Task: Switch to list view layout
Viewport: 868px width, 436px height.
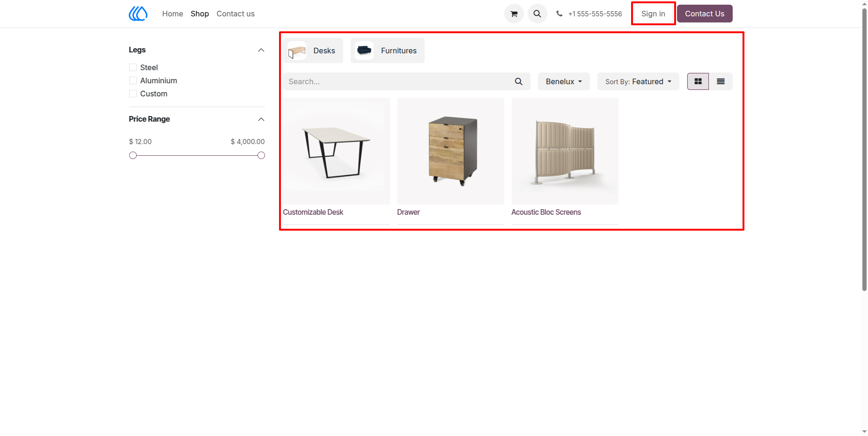Action: (721, 81)
